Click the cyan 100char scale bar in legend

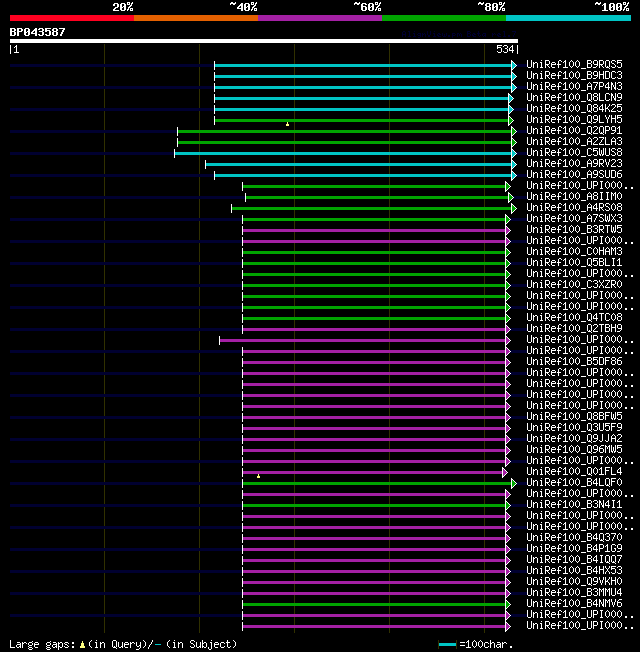tap(447, 645)
